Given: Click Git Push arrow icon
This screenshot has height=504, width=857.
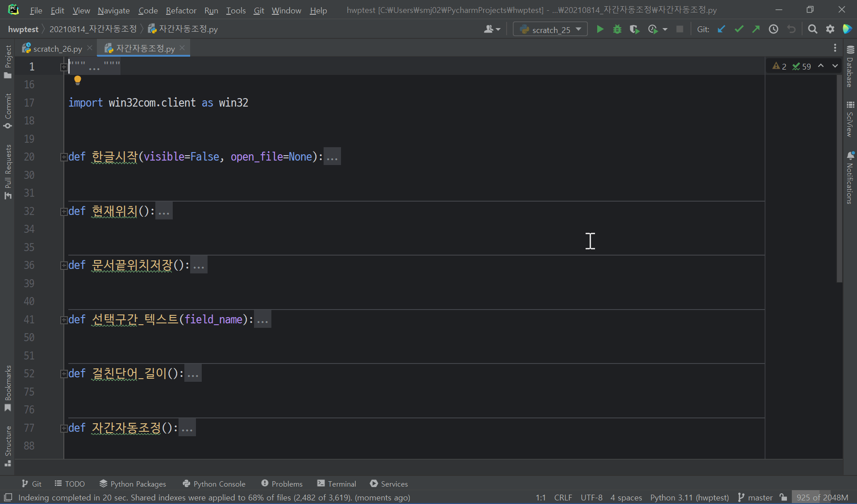Looking at the screenshot, I should (x=756, y=29).
